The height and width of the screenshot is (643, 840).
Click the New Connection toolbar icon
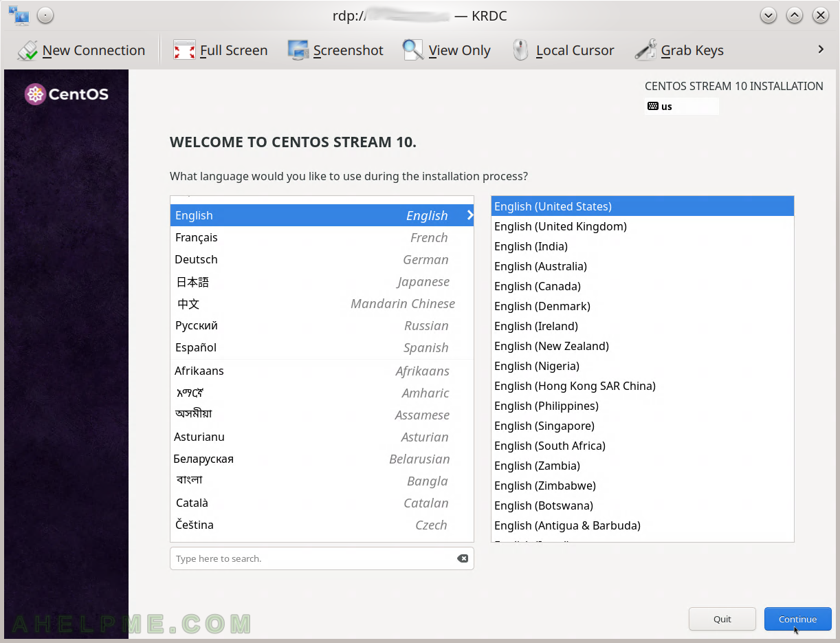click(x=28, y=50)
